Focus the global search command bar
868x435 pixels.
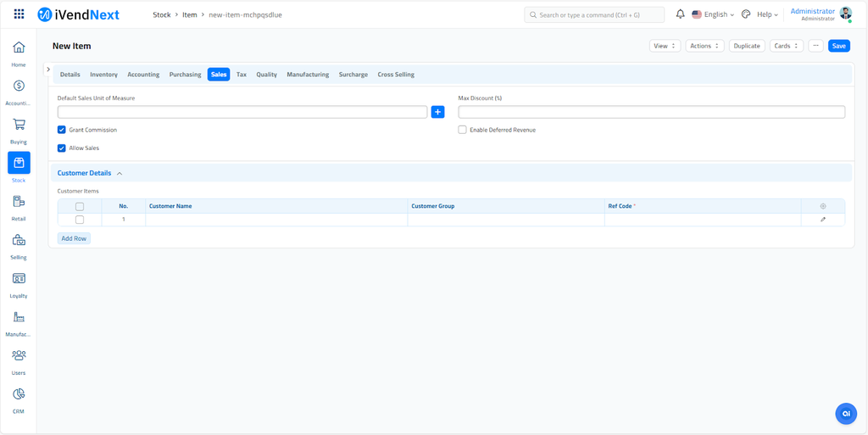point(594,15)
